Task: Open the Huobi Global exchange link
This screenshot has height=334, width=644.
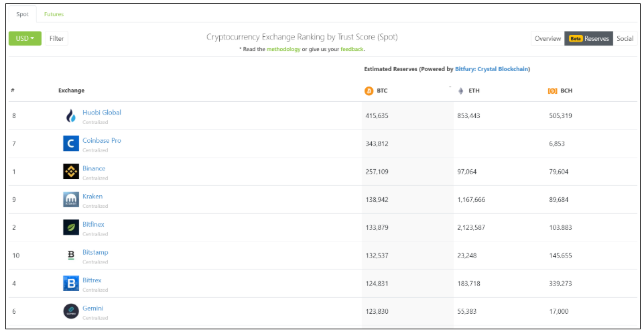Action: tap(102, 112)
